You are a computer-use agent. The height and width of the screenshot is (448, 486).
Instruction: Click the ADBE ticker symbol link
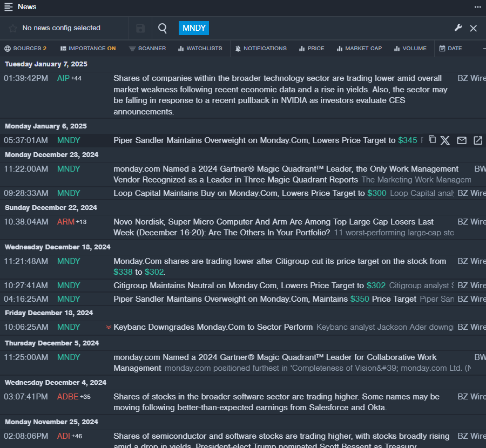point(67,397)
